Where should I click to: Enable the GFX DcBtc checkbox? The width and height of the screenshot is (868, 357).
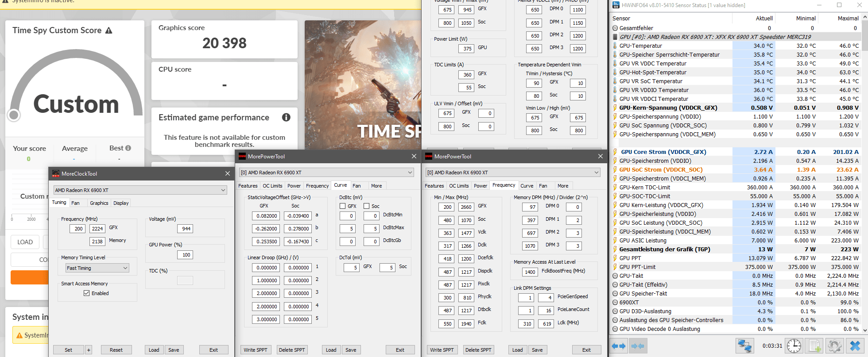[342, 206]
